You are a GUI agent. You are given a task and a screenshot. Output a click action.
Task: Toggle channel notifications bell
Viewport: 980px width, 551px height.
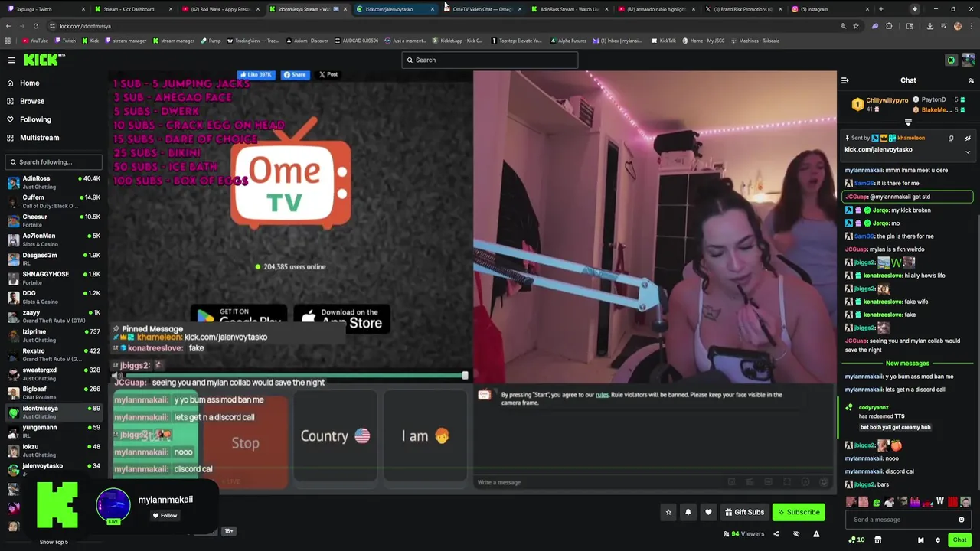point(688,512)
